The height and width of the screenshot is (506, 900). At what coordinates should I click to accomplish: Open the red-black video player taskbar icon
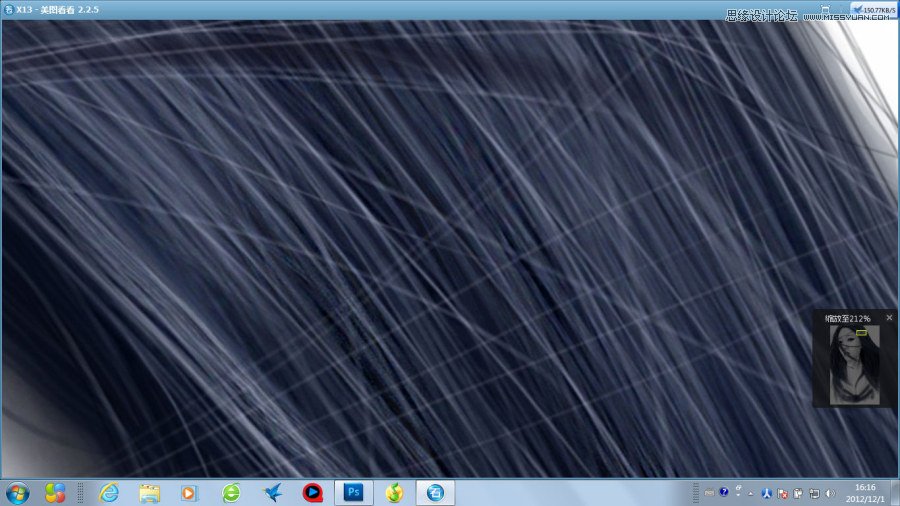(x=313, y=493)
